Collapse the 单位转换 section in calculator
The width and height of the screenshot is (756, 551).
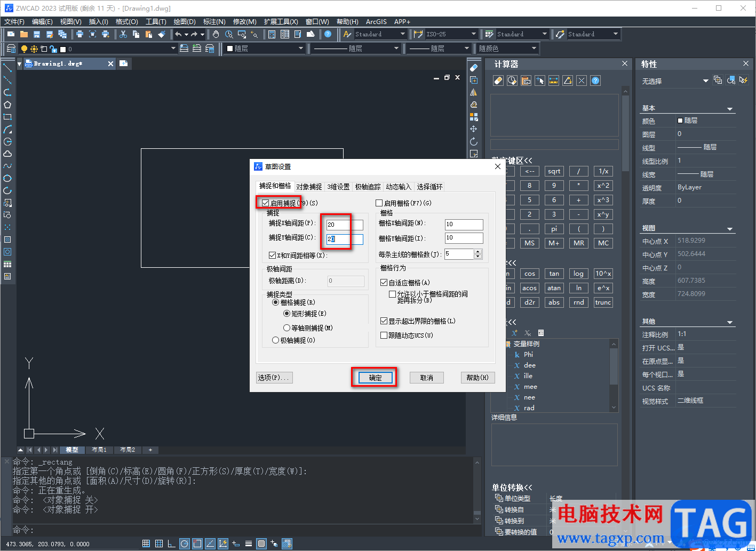click(512, 488)
